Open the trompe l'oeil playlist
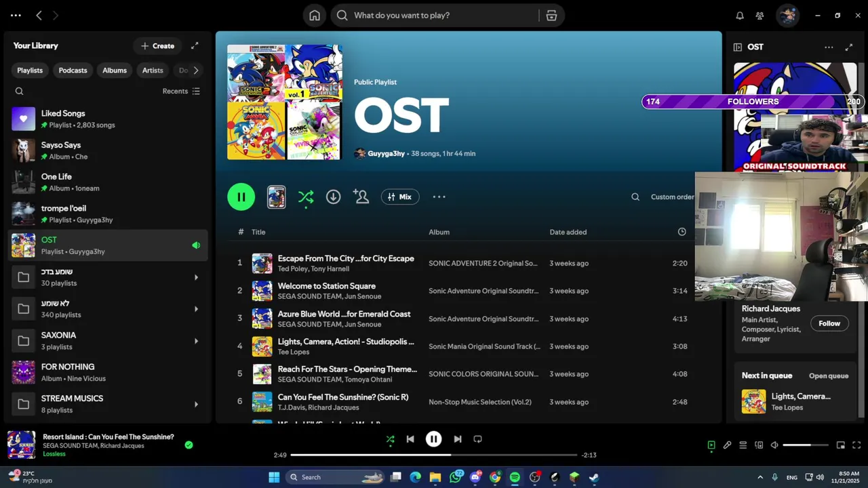The height and width of the screenshot is (488, 868). click(x=108, y=213)
